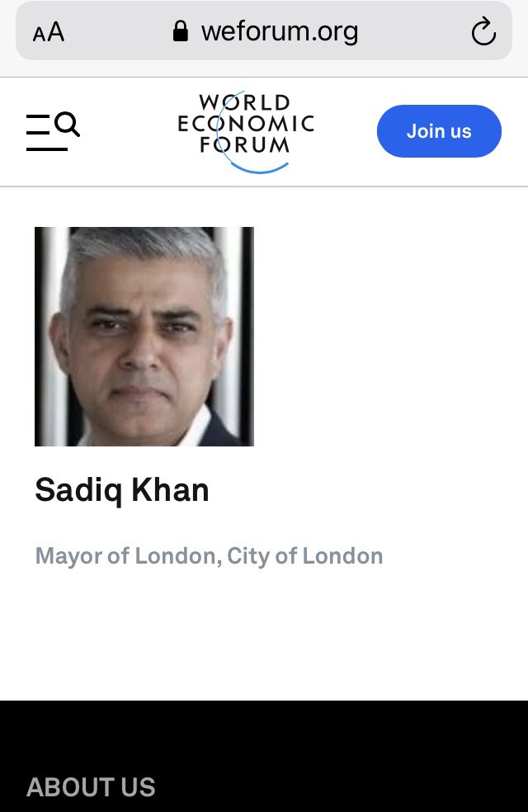Open the AA text size options
The width and height of the screenshot is (528, 812).
49,32
